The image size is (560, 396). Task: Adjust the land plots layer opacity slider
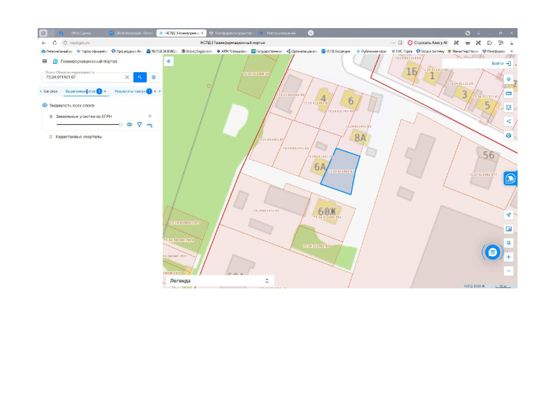click(89, 125)
